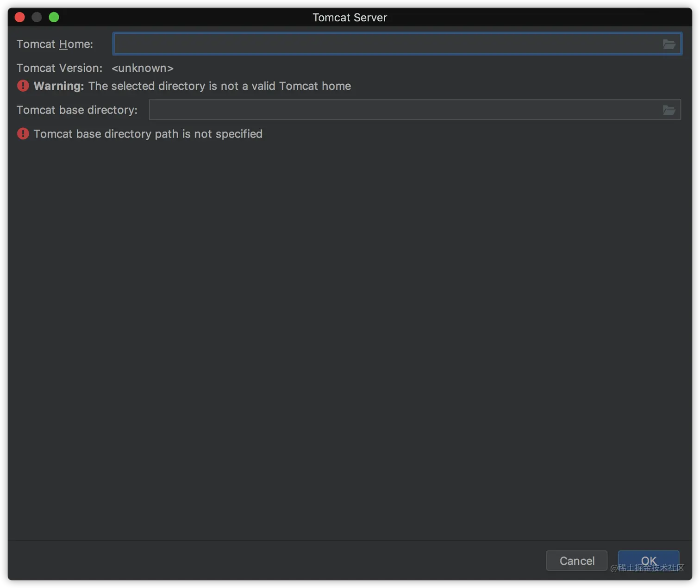Select the '<unknown>' Tomcat version value
Viewport: 700px width, 588px height.
[143, 68]
